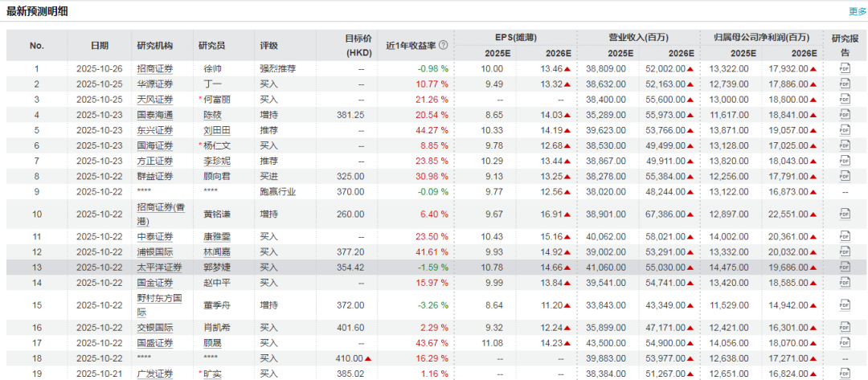Open analyst 何富丽 profile link
This screenshot has width=868, height=380.
[217, 100]
